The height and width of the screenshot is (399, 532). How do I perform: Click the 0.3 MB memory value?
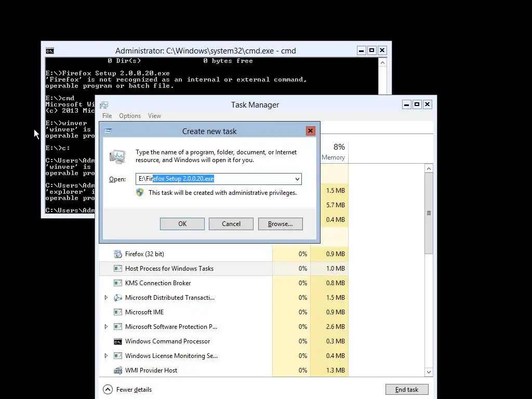[335, 341]
